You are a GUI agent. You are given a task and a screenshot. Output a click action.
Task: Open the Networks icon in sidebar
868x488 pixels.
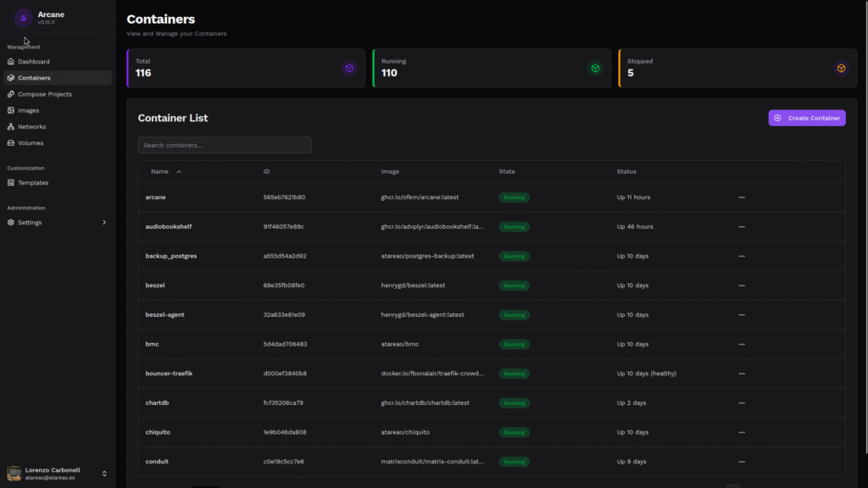coord(11,127)
